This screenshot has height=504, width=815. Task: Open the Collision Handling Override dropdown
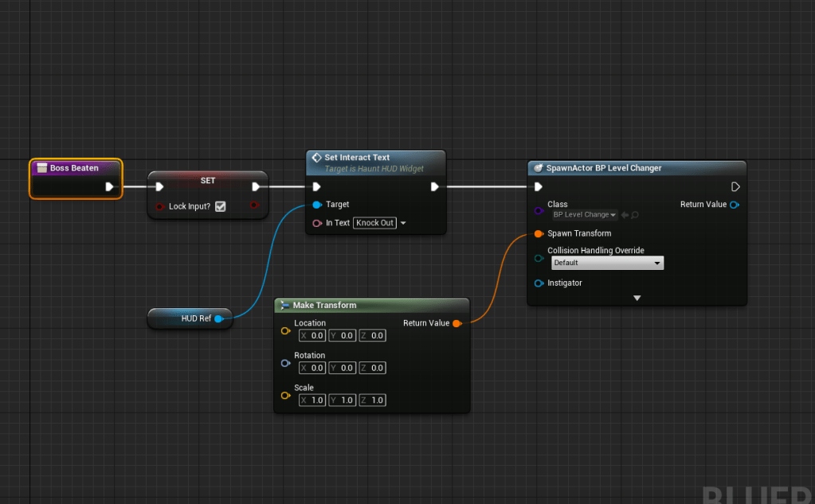click(x=607, y=263)
